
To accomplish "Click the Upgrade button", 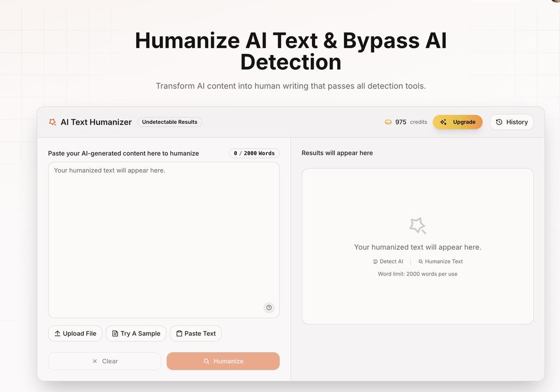I will 458,122.
